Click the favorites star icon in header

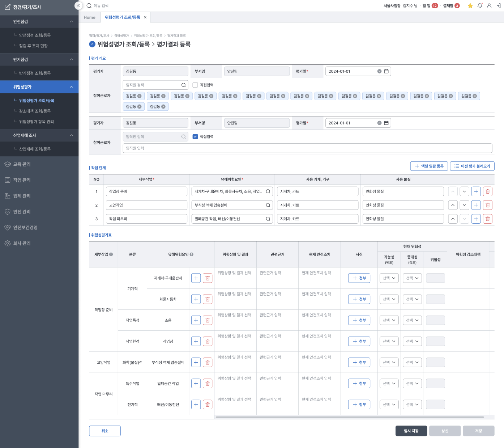point(470,6)
